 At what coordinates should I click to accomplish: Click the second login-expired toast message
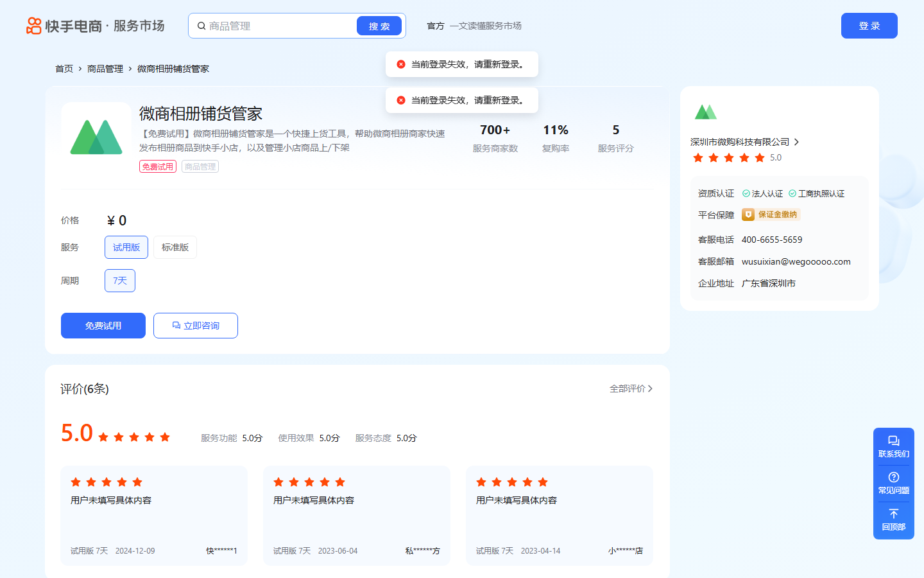point(462,100)
